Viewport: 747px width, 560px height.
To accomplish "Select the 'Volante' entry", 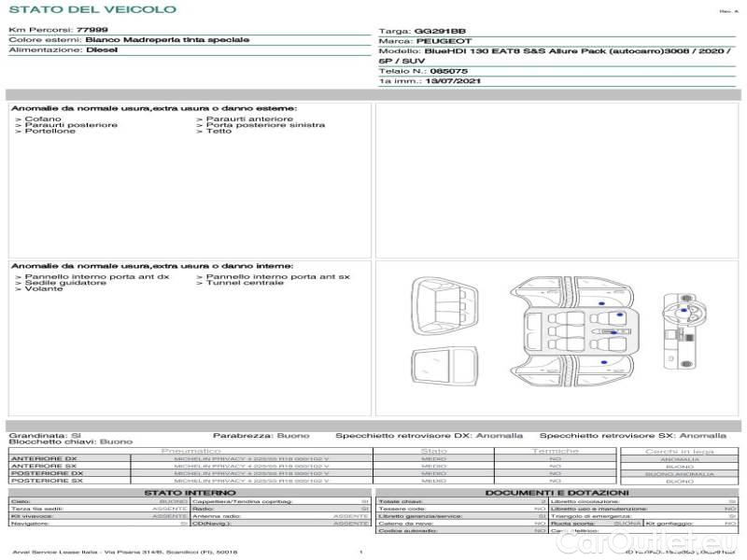I will coord(44,288).
